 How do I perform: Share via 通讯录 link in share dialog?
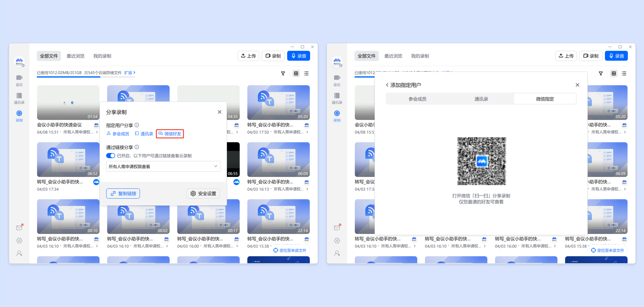pos(144,134)
